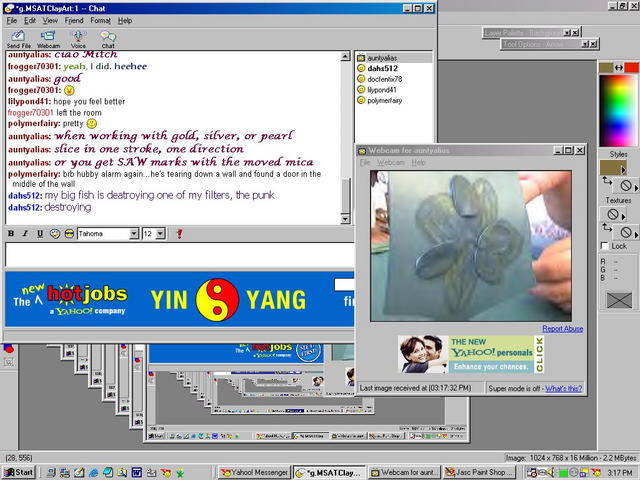Open the audibles face icon next to emoticons

69,233
